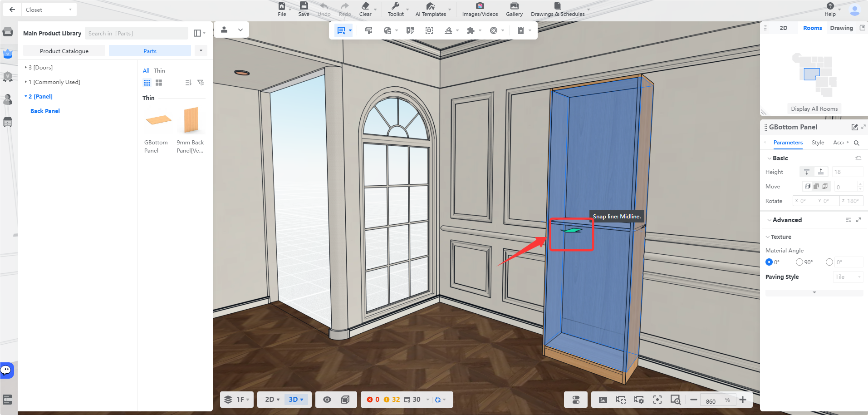Toggle the eye visibility button in bottom bar
The width and height of the screenshot is (868, 415).
(x=327, y=400)
